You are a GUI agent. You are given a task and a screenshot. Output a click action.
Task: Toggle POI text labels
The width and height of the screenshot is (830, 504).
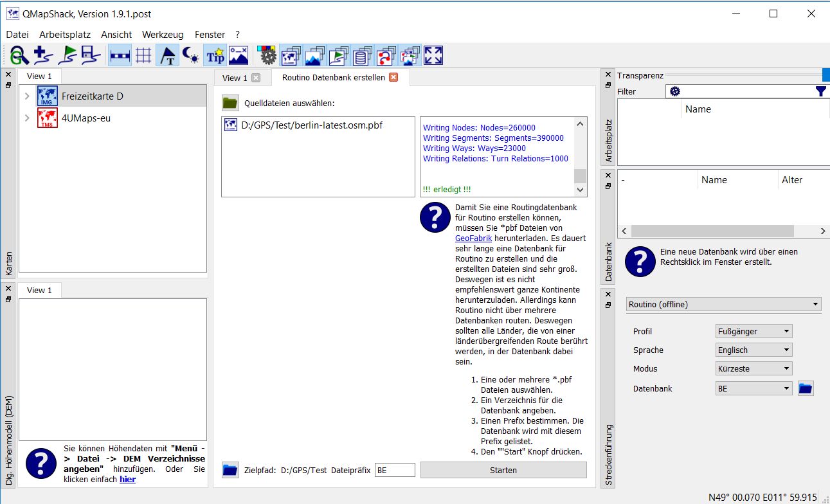click(168, 56)
